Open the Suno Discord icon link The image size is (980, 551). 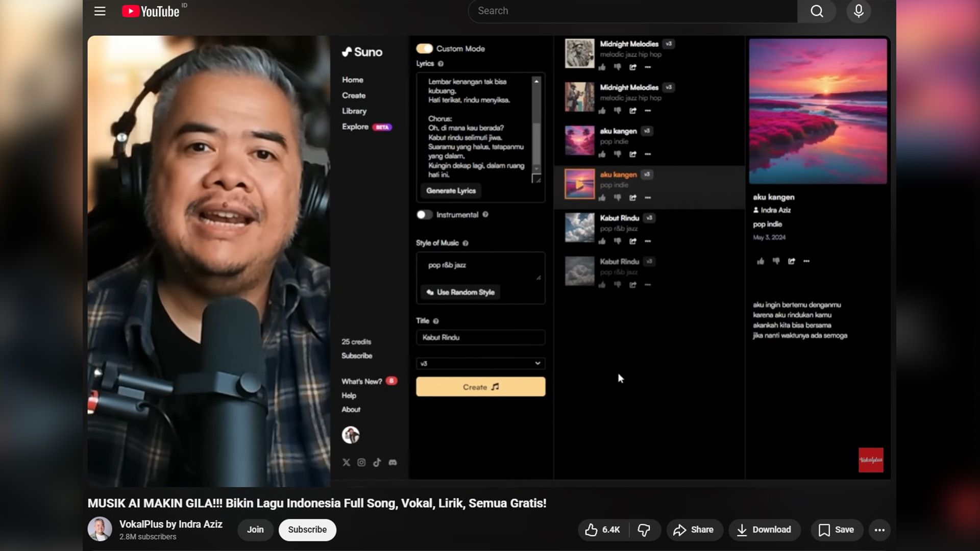click(393, 462)
